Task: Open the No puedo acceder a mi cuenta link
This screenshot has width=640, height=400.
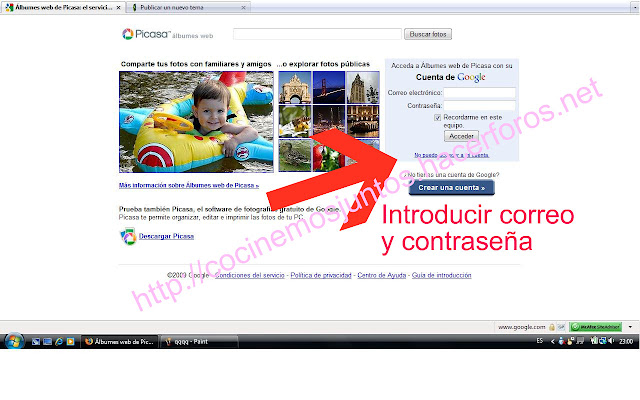Action: [451, 155]
